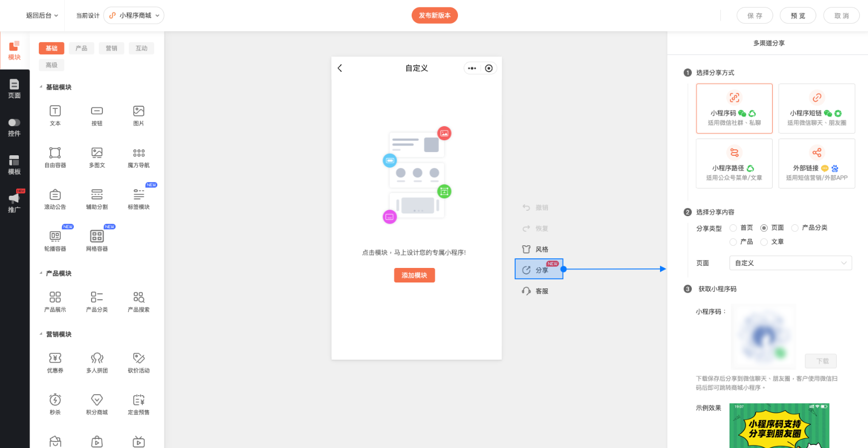Collapse the 基础模块 section
This screenshot has height=448, width=868.
coord(41,87)
